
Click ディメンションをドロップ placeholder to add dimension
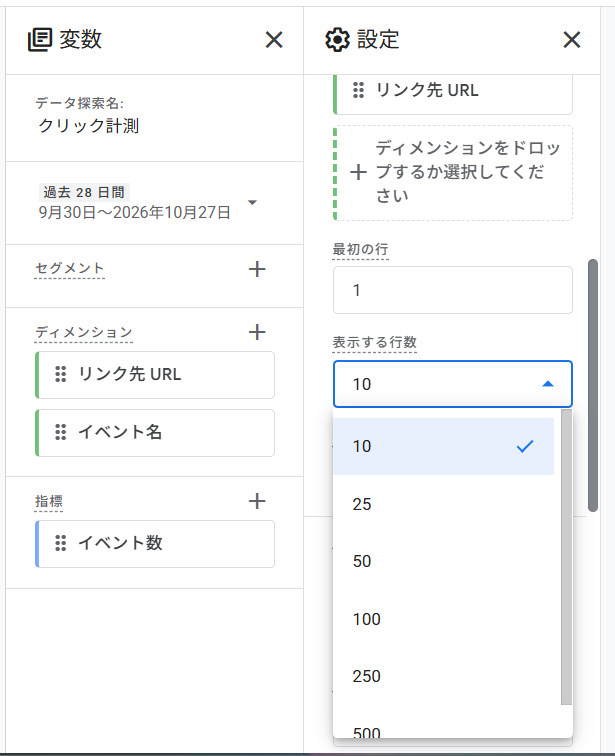pyautogui.click(x=453, y=173)
